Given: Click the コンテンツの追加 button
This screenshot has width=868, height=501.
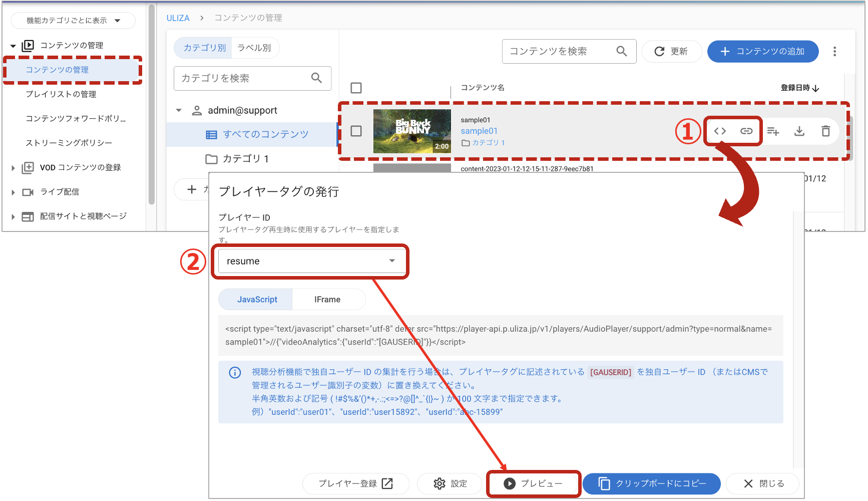Looking at the screenshot, I should click(x=763, y=52).
